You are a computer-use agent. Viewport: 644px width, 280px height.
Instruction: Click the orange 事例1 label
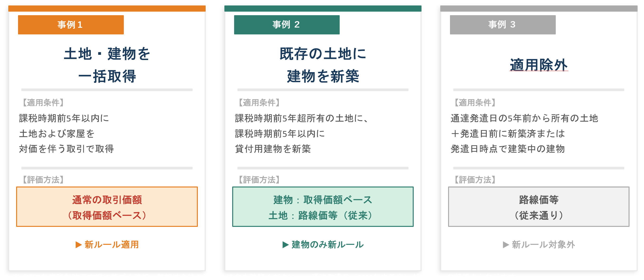tap(71, 25)
